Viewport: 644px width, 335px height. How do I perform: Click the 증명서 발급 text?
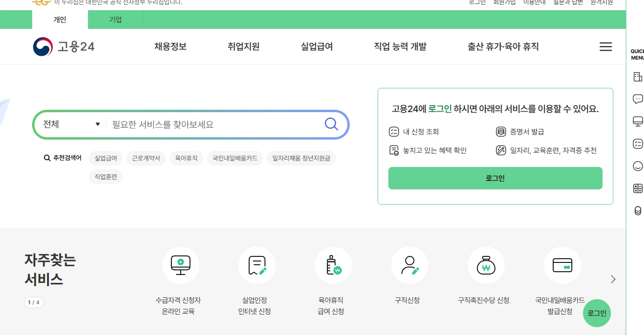pos(527,132)
